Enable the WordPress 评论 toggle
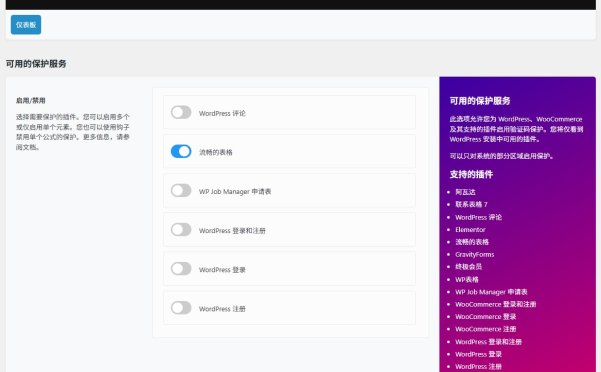Image resolution: width=601 pixels, height=372 pixels. point(181,112)
